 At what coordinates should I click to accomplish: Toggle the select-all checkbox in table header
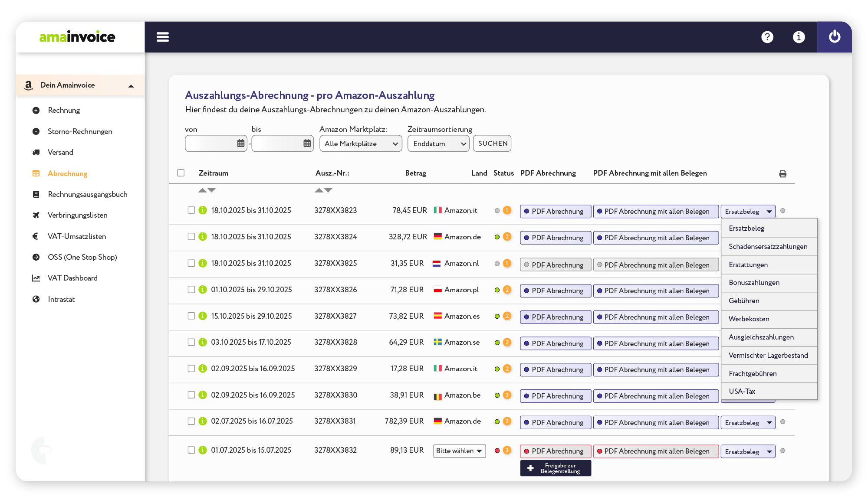(x=181, y=173)
